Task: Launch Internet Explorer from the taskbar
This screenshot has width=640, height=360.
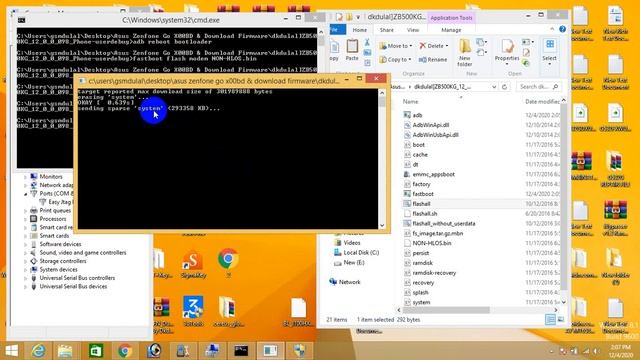Action: pos(39,351)
